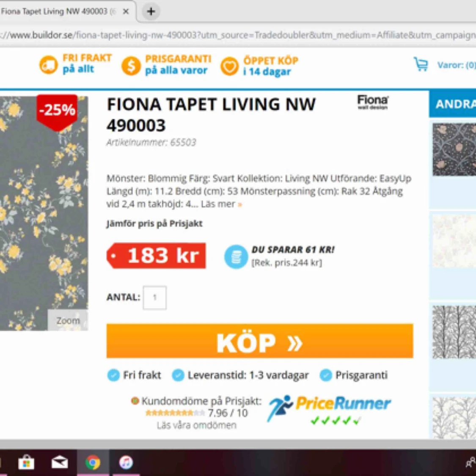Open iTunes from the taskbar
Screen dimensions: 476x476
pos(126,462)
